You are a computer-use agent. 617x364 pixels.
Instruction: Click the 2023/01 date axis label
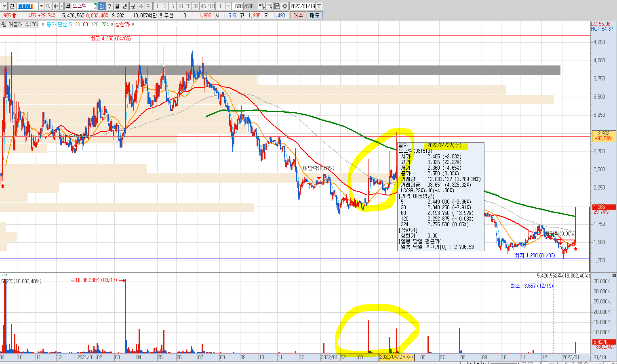(571, 357)
